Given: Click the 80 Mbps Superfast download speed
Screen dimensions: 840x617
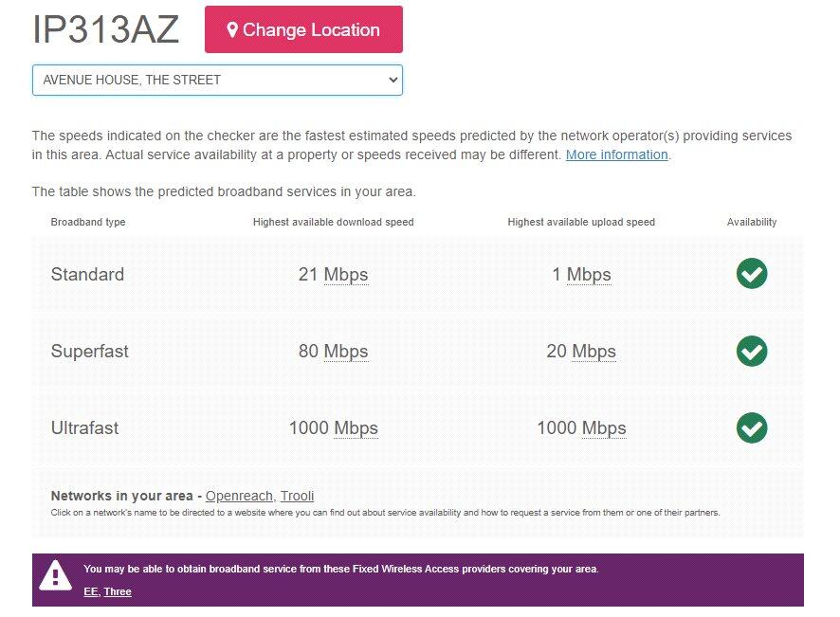Looking at the screenshot, I should pos(333,351).
